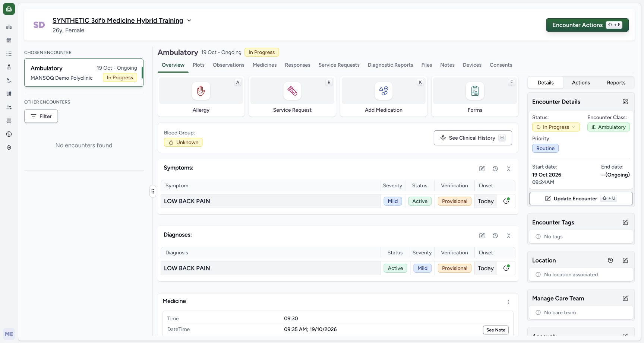Switch to the Reports side panel tab
The width and height of the screenshot is (644, 343).
pyautogui.click(x=616, y=83)
